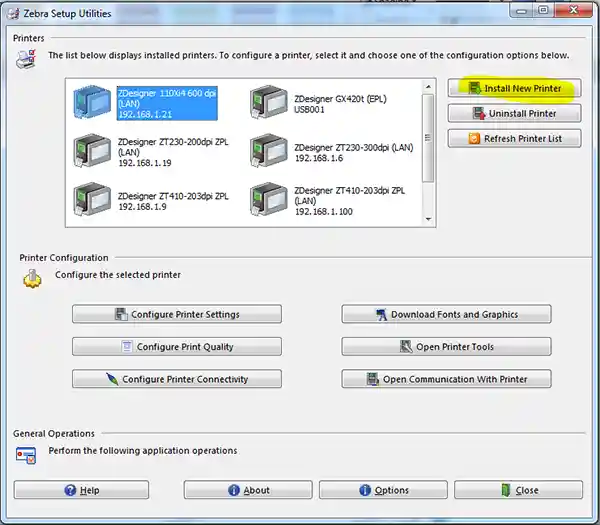Open the Options button
600x525 pixels.
pyautogui.click(x=383, y=490)
